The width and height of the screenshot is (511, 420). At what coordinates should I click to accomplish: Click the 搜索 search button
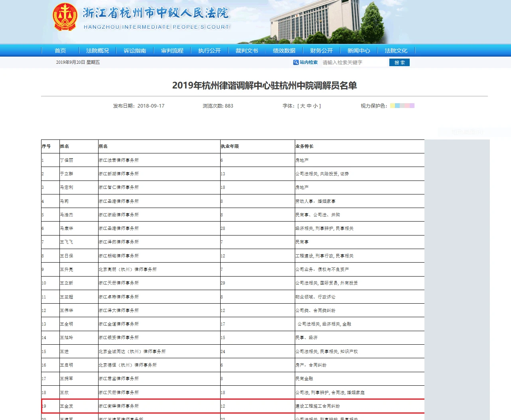pos(399,63)
